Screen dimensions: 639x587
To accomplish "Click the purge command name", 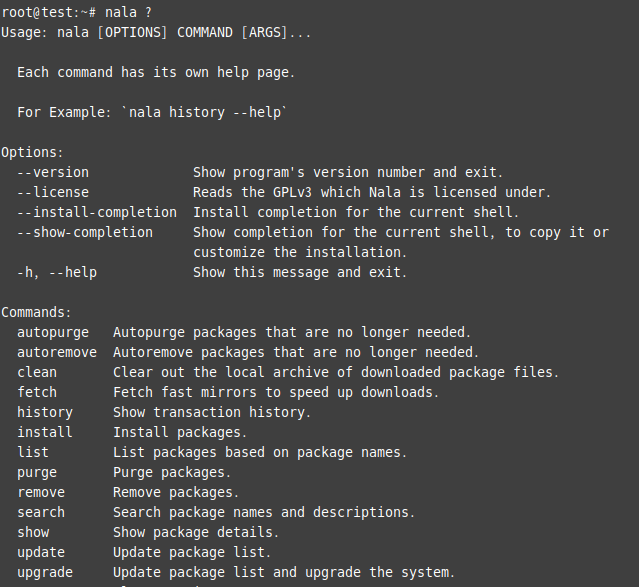I will (37, 472).
